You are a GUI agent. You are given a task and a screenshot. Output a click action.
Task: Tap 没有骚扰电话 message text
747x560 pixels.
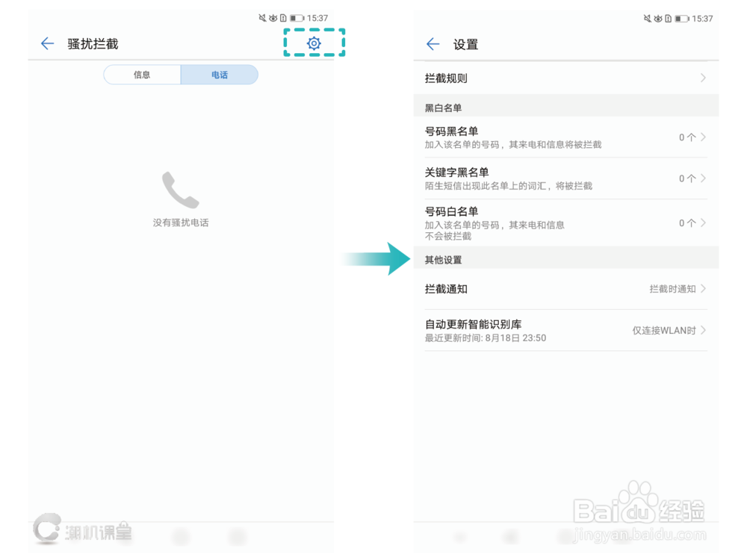[181, 223]
